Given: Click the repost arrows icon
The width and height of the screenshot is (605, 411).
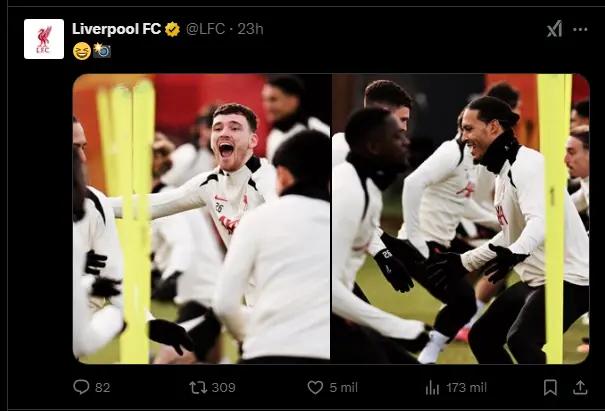Looking at the screenshot, I should [x=197, y=387].
